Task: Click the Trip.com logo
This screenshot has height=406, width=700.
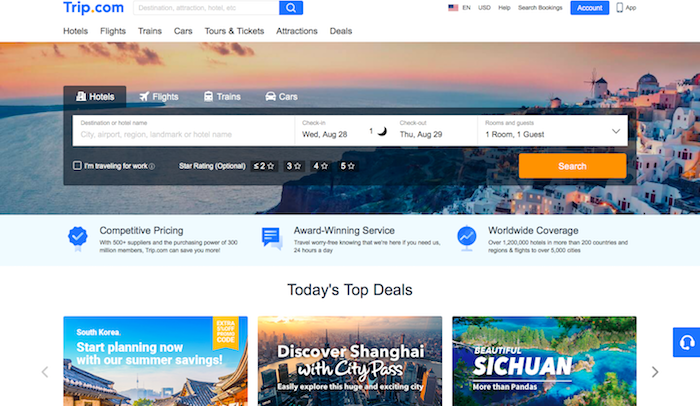Action: click(x=93, y=8)
